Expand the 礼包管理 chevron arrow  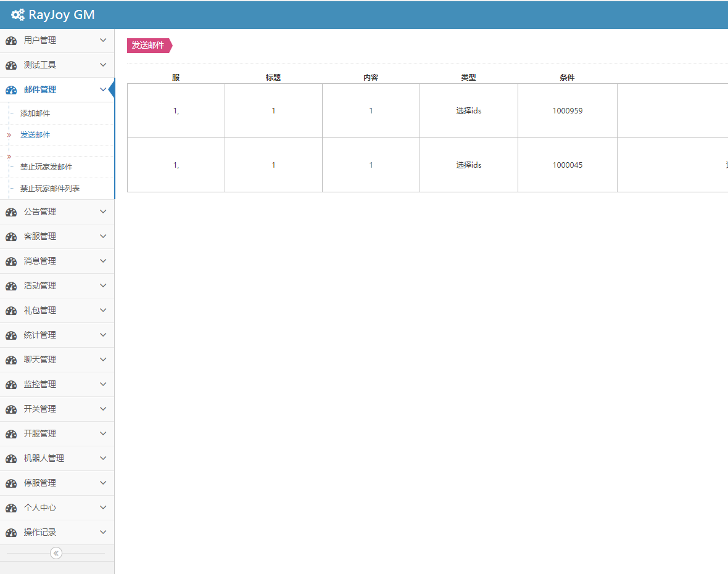(x=103, y=310)
